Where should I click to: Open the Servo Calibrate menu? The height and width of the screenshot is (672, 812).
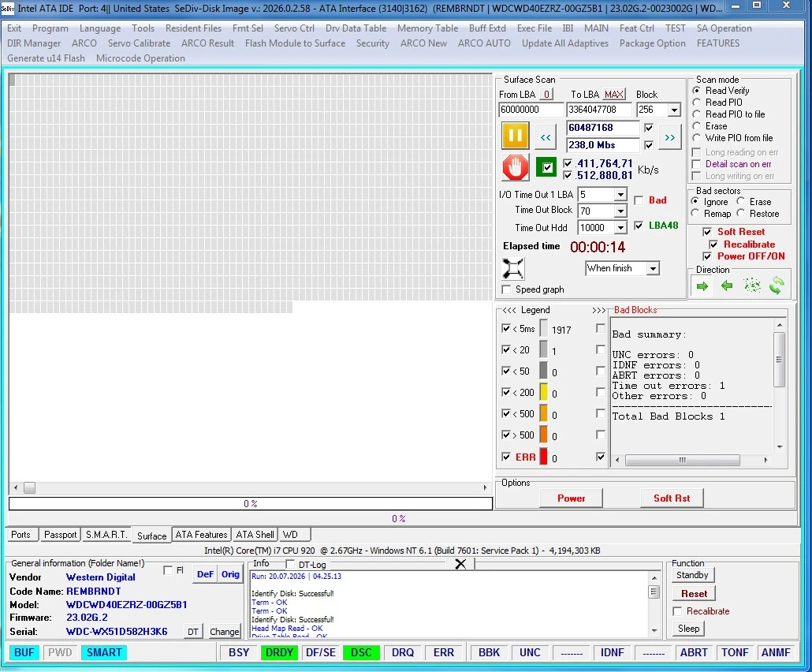139,43
